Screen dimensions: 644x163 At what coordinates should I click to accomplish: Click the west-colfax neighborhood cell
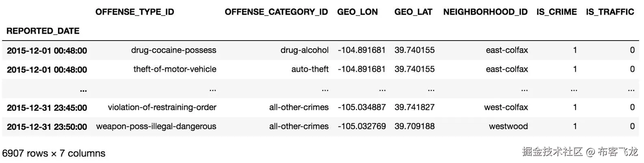pyautogui.click(x=506, y=107)
